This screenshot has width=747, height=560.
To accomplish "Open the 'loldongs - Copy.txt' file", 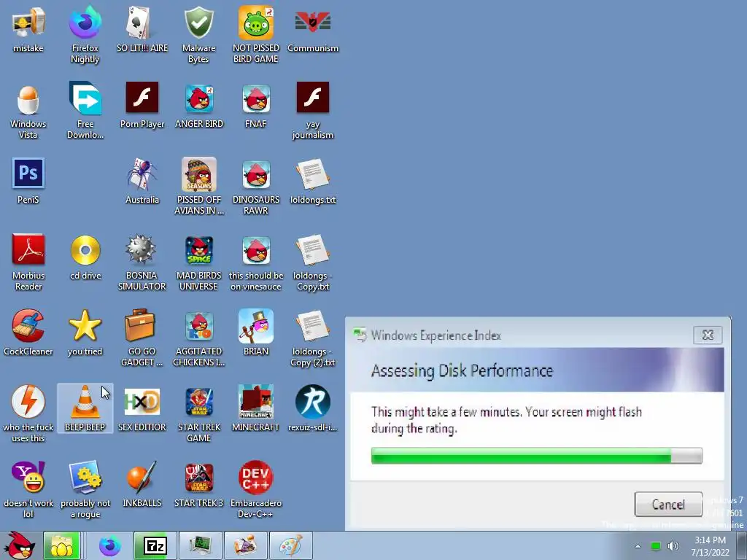I will pos(312,262).
